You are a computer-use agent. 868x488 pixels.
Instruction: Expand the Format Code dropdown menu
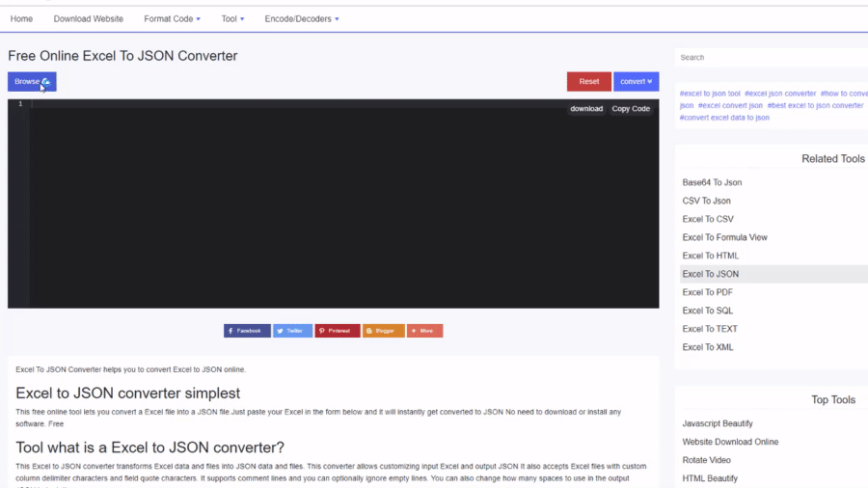point(172,18)
